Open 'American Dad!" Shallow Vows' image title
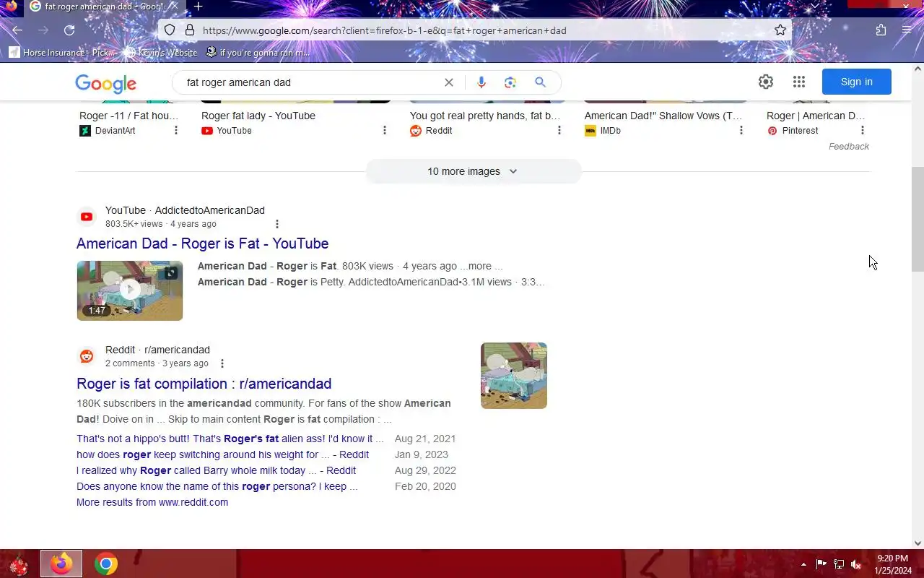Screen dimensions: 924x578 click(x=663, y=116)
